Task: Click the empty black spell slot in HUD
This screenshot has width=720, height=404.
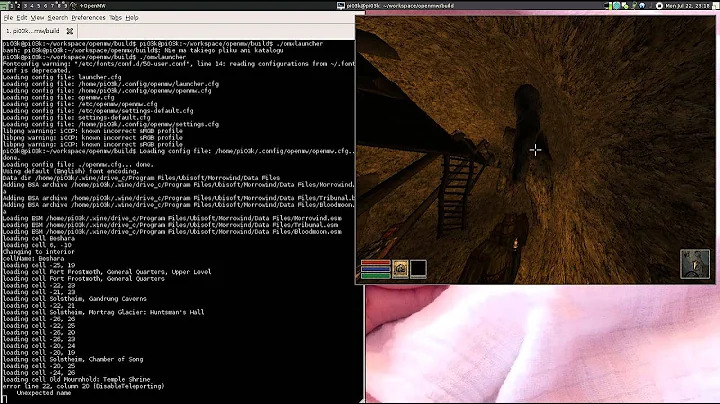Action: click(x=418, y=269)
